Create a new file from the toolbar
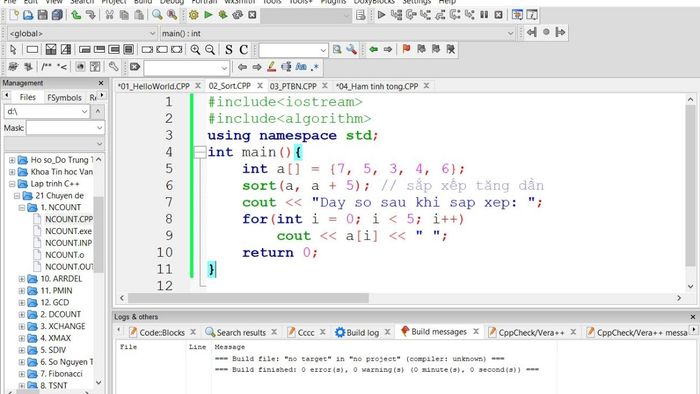 tap(14, 15)
